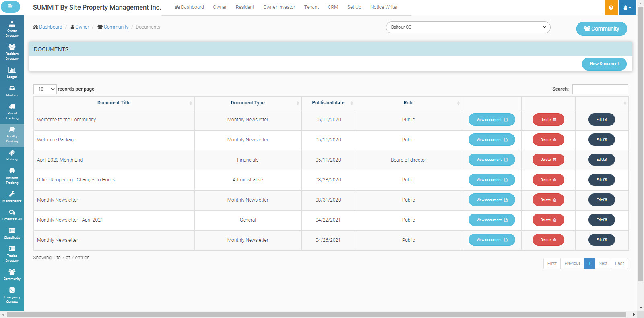Edit Monthly Newsletter - April 2021
The width and height of the screenshot is (644, 318).
[x=601, y=220]
